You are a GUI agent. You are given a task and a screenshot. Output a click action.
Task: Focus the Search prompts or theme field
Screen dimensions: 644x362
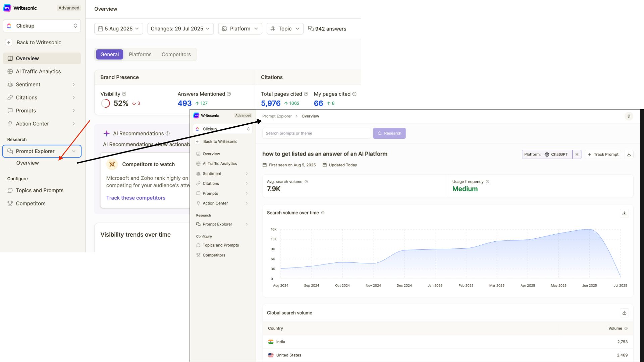tap(316, 133)
